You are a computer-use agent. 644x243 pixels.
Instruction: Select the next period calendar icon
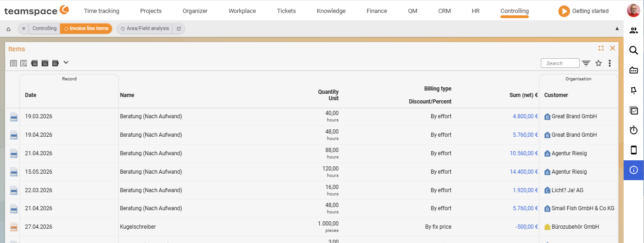tap(55, 63)
